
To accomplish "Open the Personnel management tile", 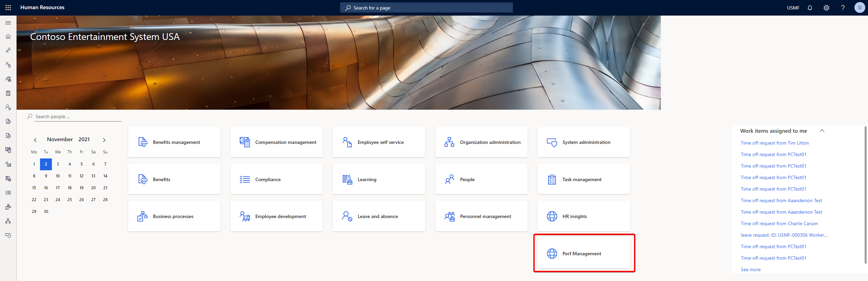I will pyautogui.click(x=481, y=216).
